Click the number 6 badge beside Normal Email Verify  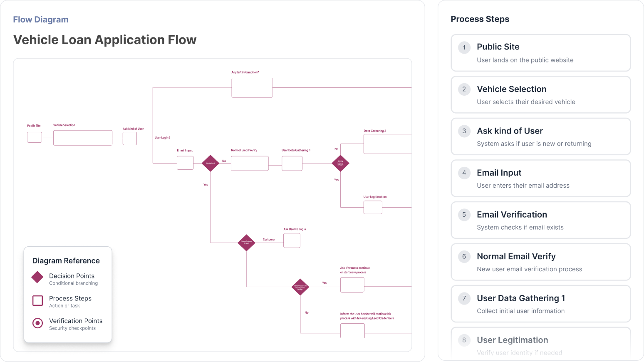click(x=464, y=257)
